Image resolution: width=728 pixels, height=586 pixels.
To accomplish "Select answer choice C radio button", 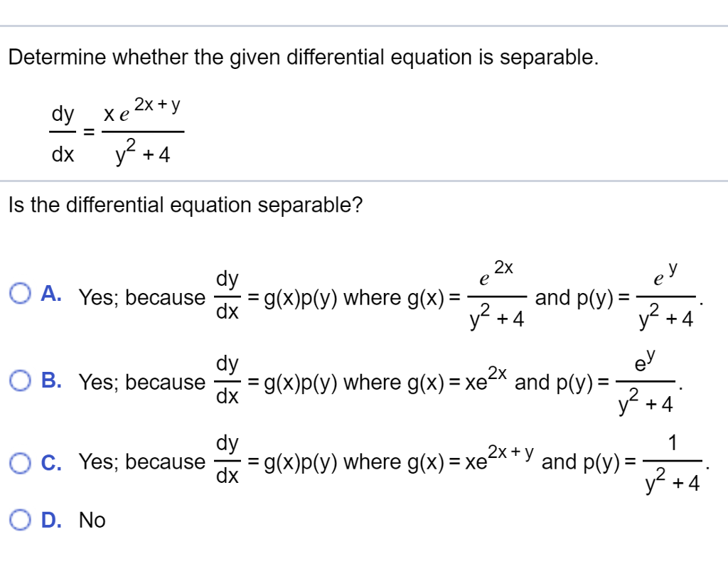I will point(18,462).
